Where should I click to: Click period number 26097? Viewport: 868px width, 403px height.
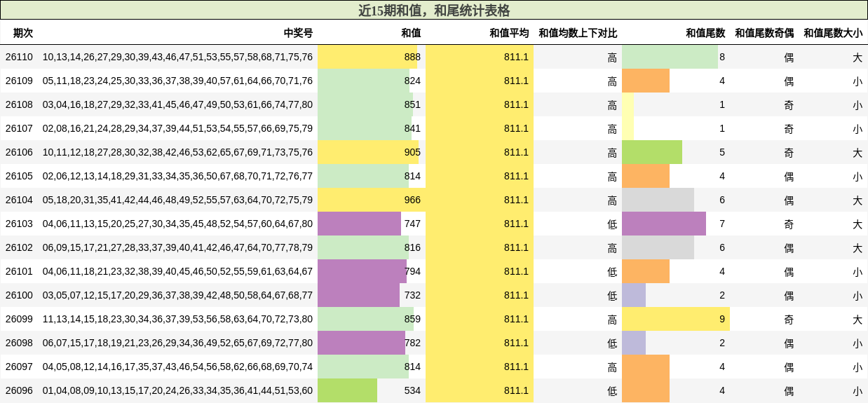coord(19,367)
